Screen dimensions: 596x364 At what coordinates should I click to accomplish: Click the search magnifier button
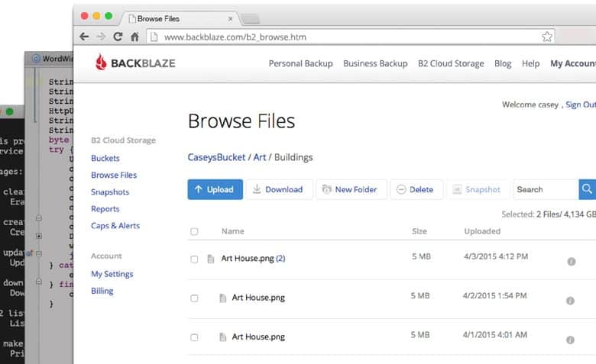click(x=588, y=189)
